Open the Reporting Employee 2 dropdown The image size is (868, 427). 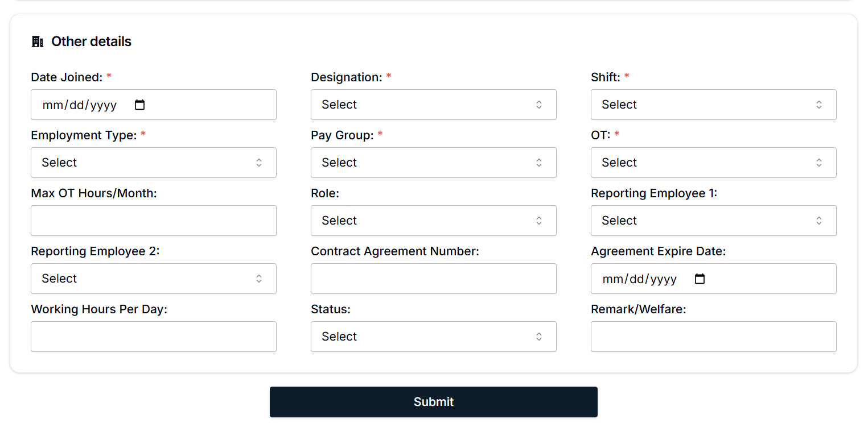point(153,279)
